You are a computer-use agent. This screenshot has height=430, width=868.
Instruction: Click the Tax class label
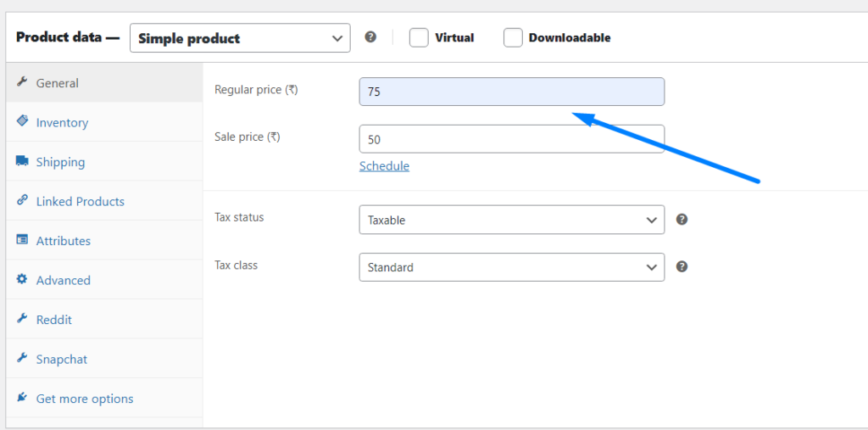coord(236,265)
